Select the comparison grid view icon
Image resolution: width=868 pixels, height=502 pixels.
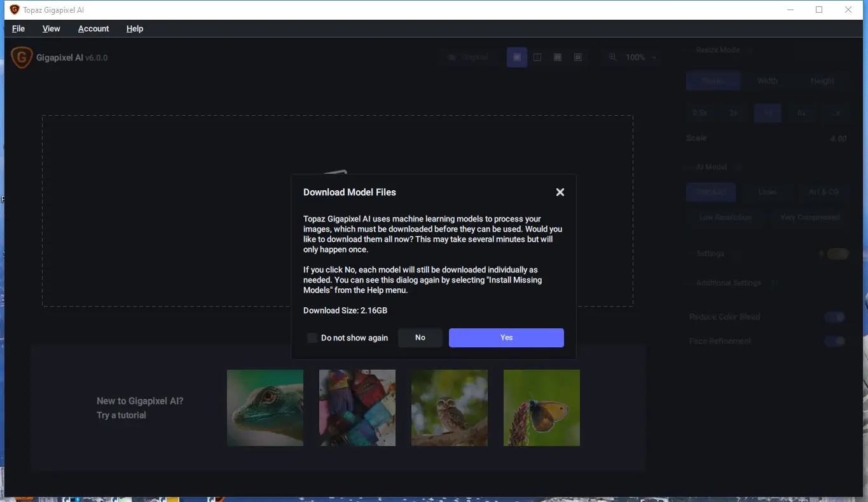click(x=578, y=57)
